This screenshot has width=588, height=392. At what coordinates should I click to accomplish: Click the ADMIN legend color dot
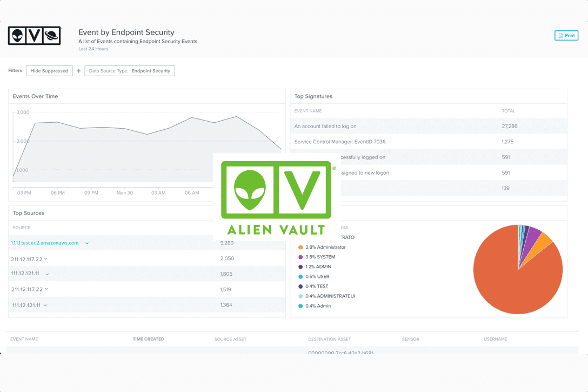coord(300,267)
